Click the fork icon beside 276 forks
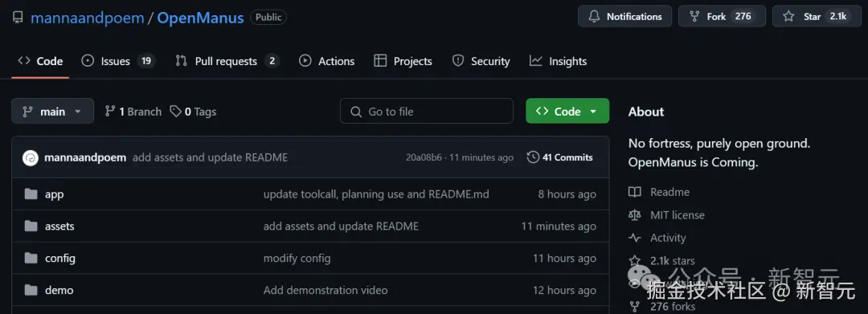868x314 pixels. [x=634, y=306]
